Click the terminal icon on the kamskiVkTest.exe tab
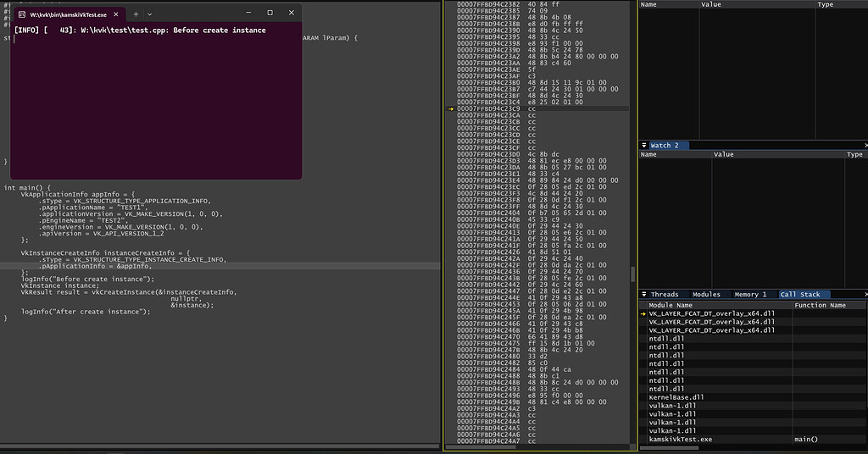This screenshot has height=454, width=868. tap(21, 14)
